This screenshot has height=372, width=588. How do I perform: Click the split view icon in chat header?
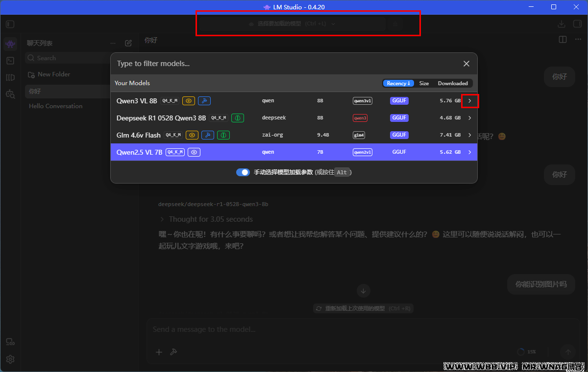(563, 40)
